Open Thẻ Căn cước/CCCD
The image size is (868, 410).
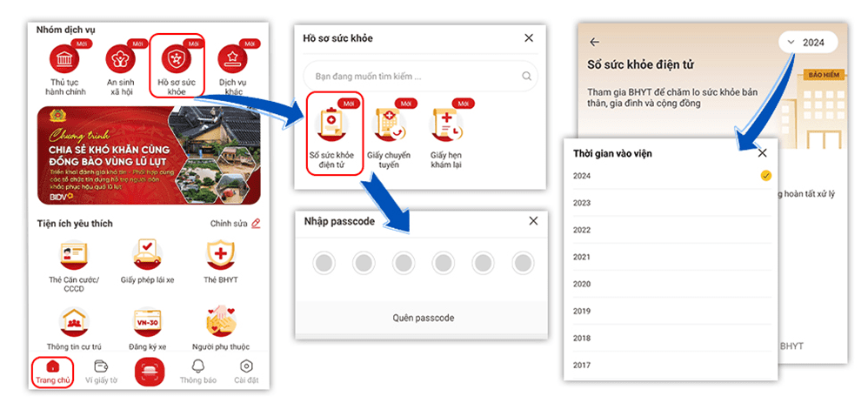(74, 266)
